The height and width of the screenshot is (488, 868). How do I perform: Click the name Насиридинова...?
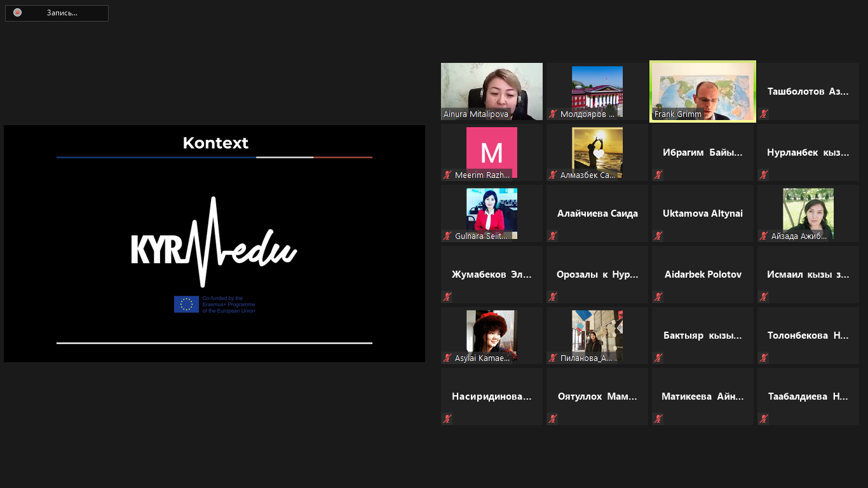click(x=492, y=396)
